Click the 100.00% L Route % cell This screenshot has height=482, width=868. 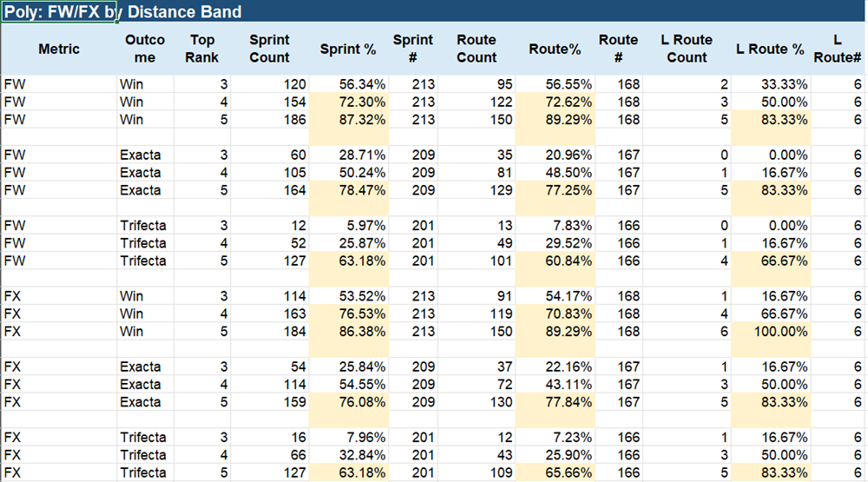(x=770, y=331)
